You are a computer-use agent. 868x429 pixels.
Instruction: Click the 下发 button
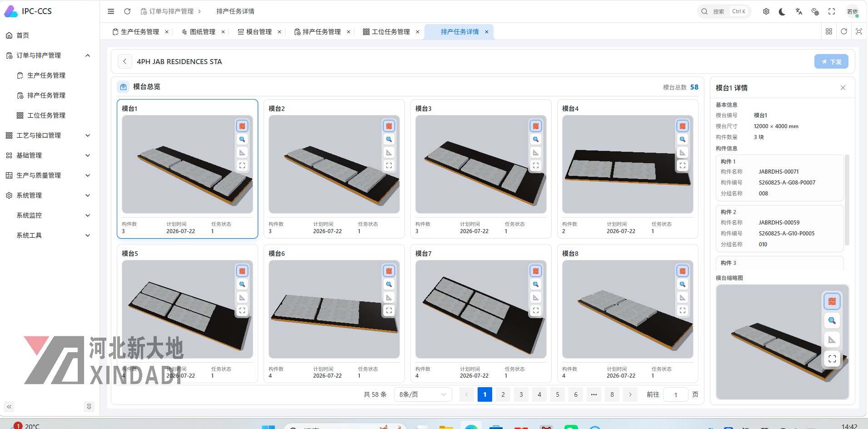(x=831, y=62)
